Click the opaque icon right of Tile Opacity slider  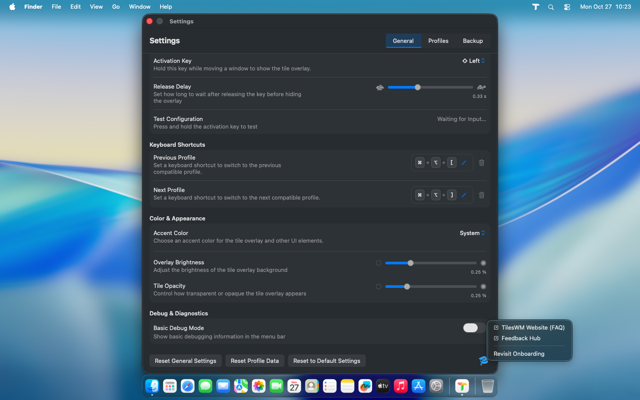click(x=483, y=287)
